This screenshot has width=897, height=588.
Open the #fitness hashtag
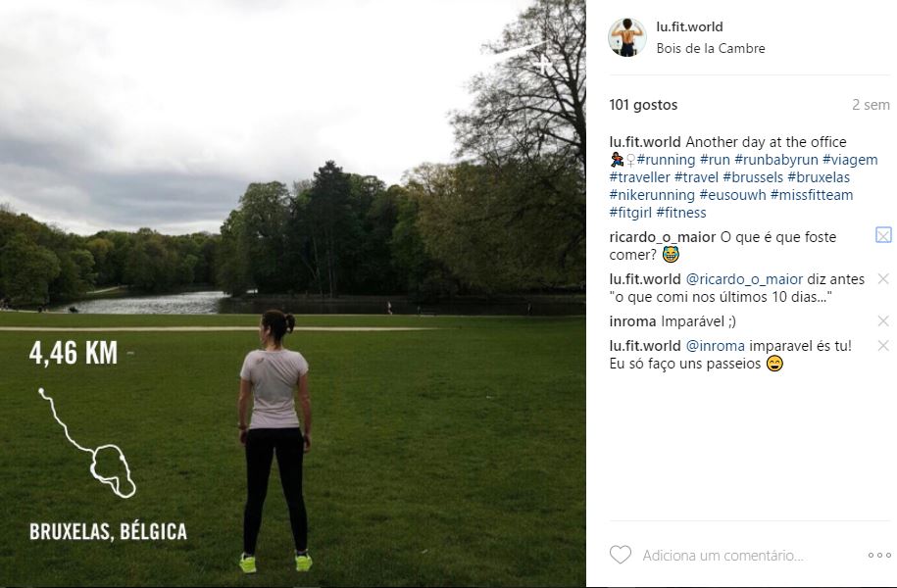coord(681,213)
